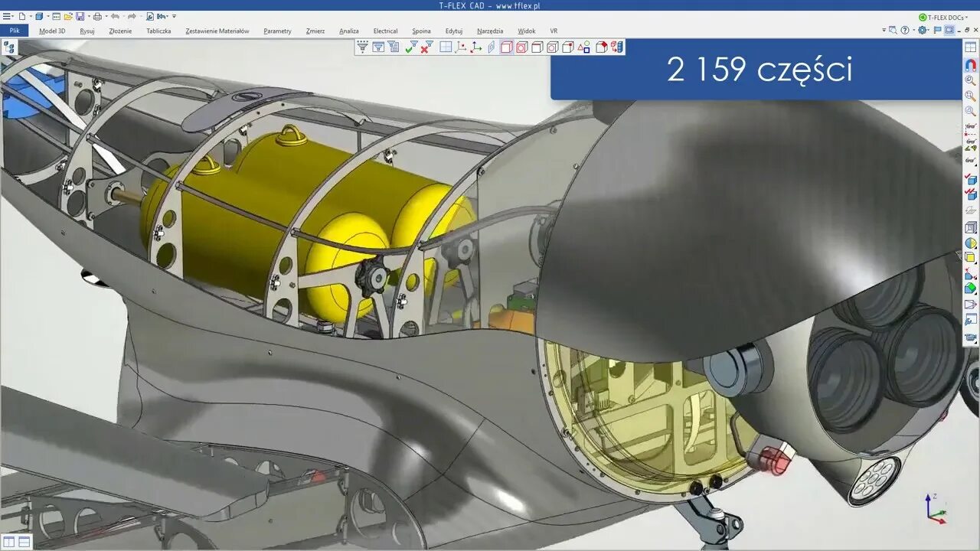Click the yellow cube material icon
Image resolution: width=980 pixels, height=551 pixels.
tap(971, 258)
